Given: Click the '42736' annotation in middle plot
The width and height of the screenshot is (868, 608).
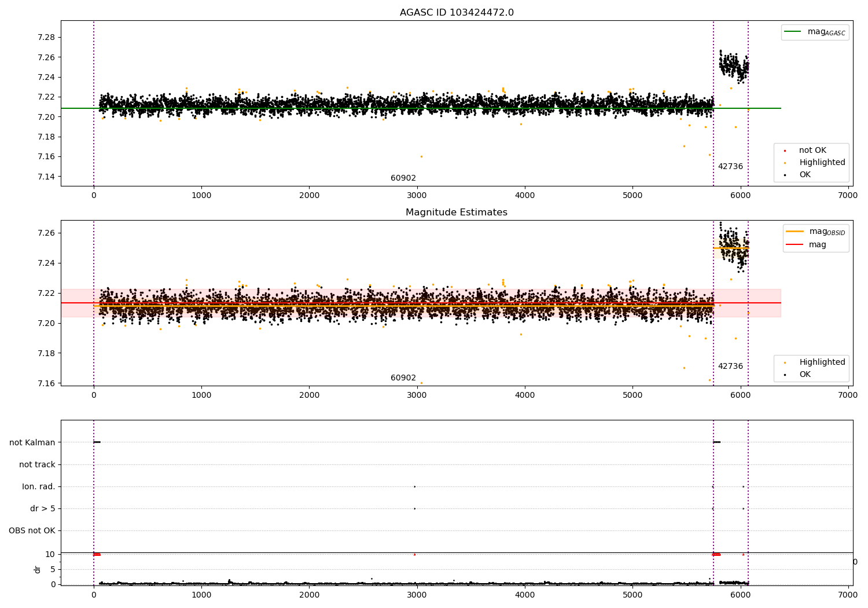Looking at the screenshot, I should point(730,367).
